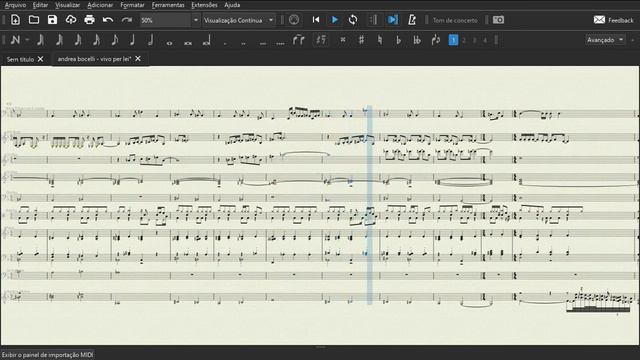Toggle Tom de concerto button
This screenshot has height=360, width=640.
[455, 20]
